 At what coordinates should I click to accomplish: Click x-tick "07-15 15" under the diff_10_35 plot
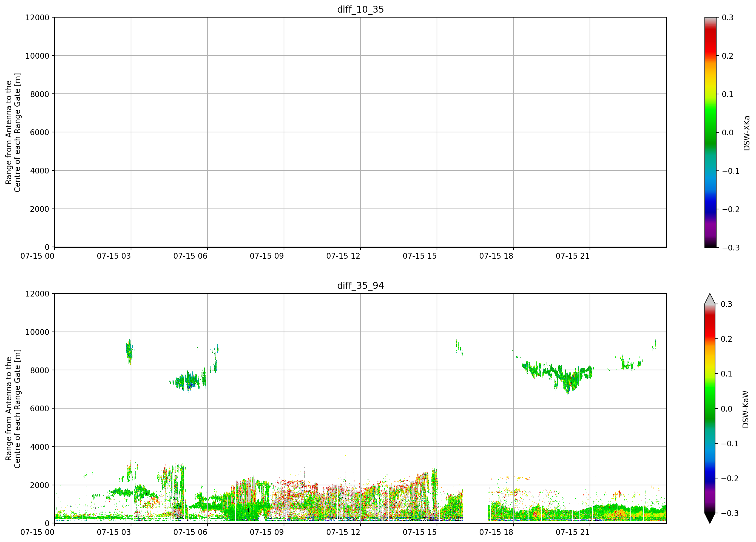click(420, 256)
